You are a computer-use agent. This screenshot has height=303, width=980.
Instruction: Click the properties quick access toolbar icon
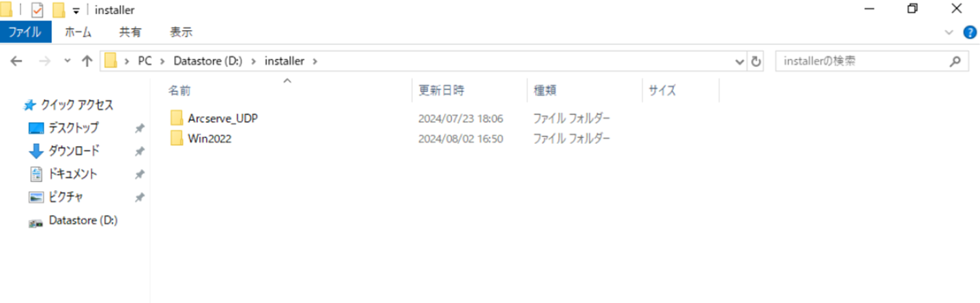(x=38, y=10)
